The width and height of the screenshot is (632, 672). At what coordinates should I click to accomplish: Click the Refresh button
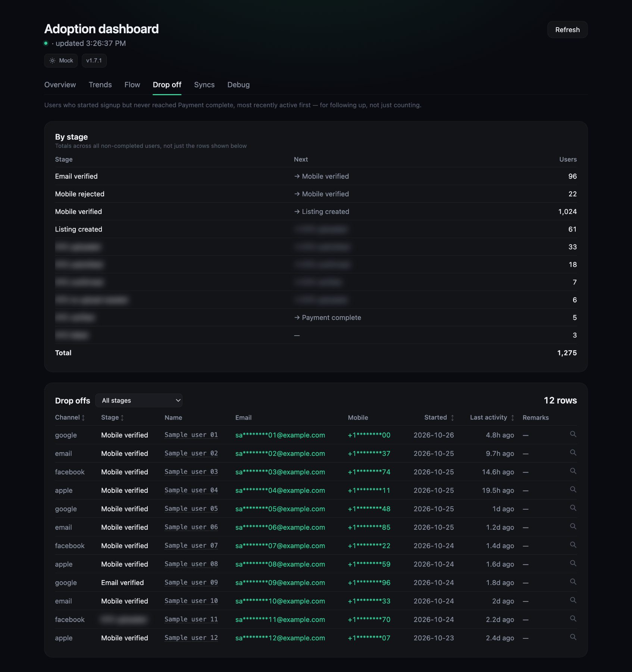click(567, 29)
